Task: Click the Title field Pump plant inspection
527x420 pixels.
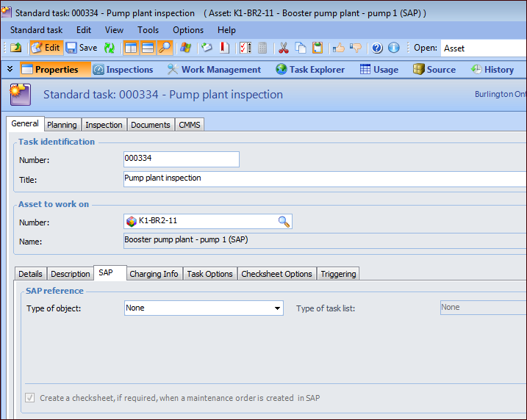Action: pos(325,179)
